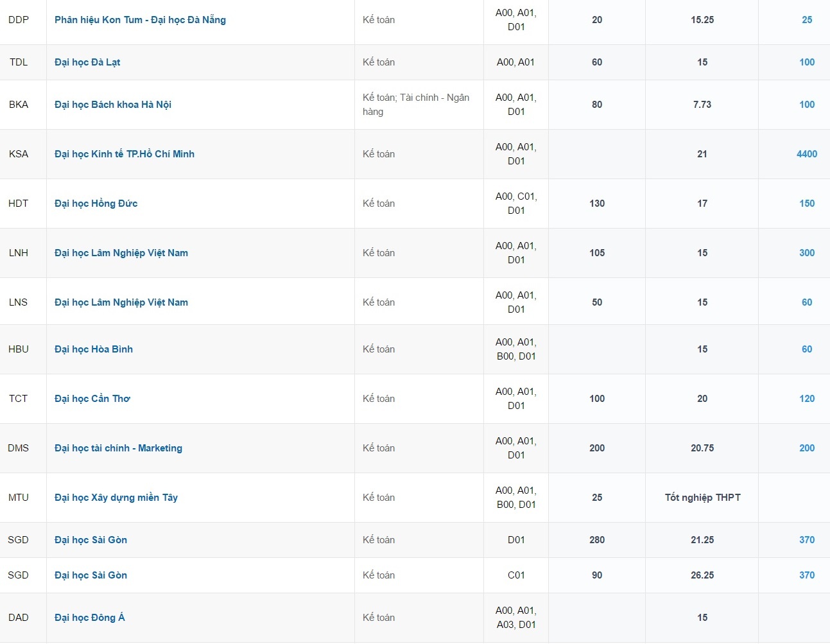
Task: Click Đại học Lâm Nghiệp Việt Nam in LNS row
Action: [x=121, y=302]
